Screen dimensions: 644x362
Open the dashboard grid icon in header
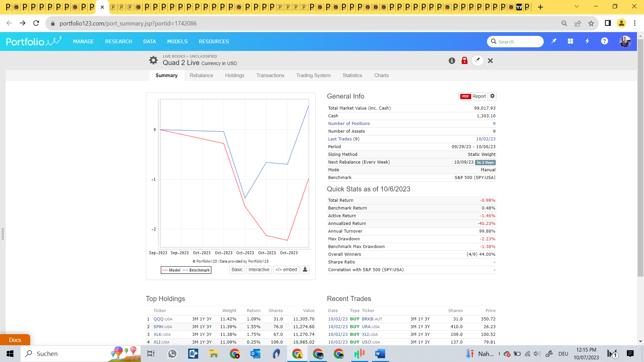570,41
